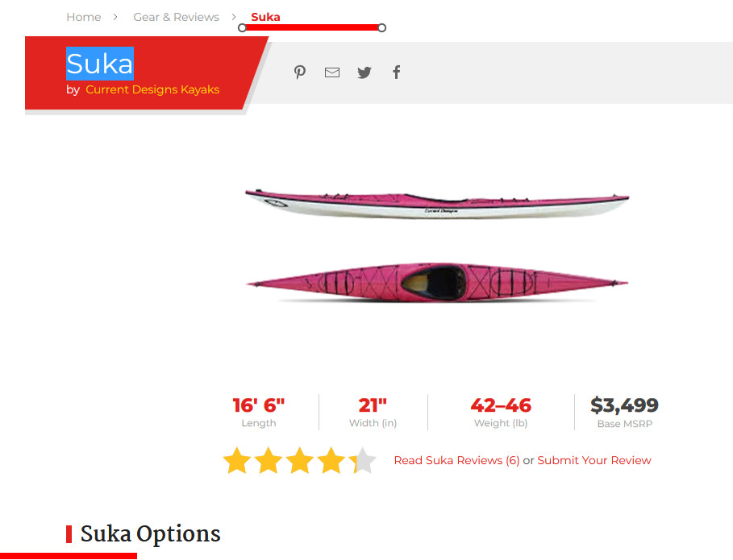Open the Home breadcrumb link
The image size is (733, 560).
pyautogui.click(x=84, y=17)
